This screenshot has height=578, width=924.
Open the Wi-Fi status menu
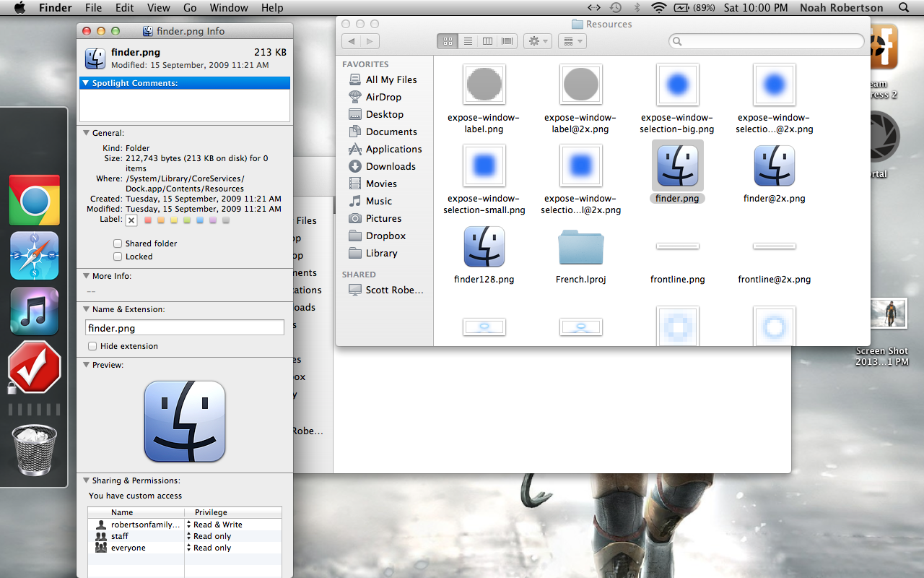click(658, 8)
